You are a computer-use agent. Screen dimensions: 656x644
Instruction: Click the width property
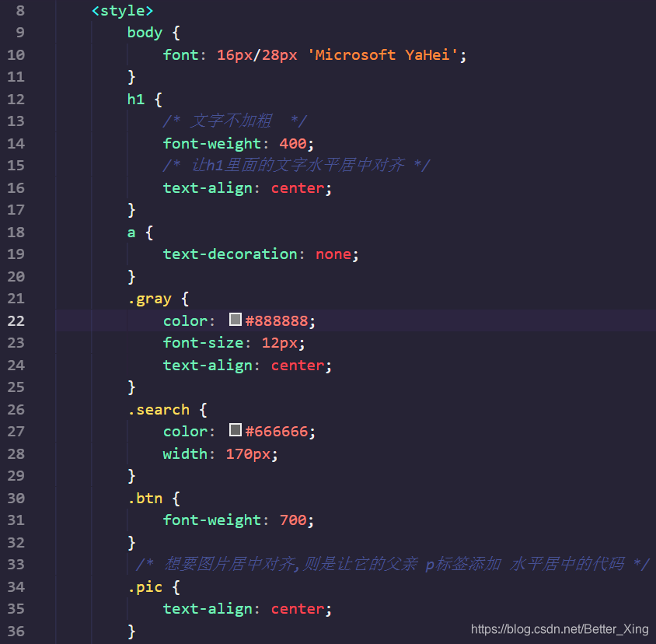[x=185, y=454]
